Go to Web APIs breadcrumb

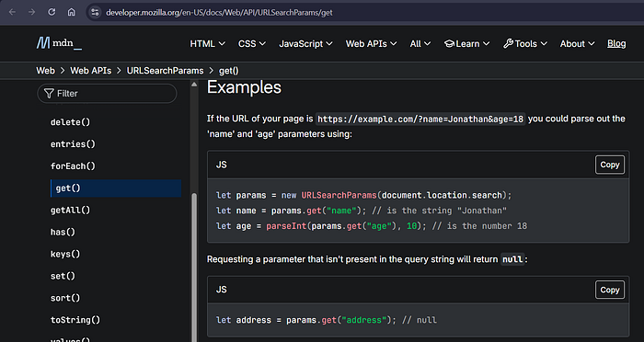[x=91, y=71]
